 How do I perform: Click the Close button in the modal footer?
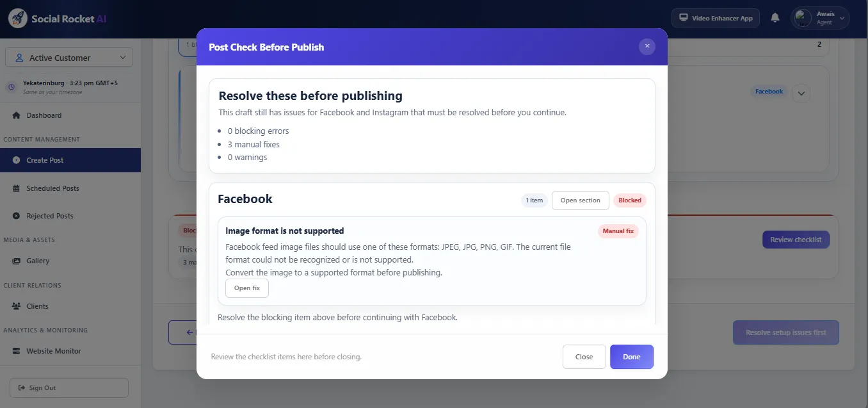point(584,357)
